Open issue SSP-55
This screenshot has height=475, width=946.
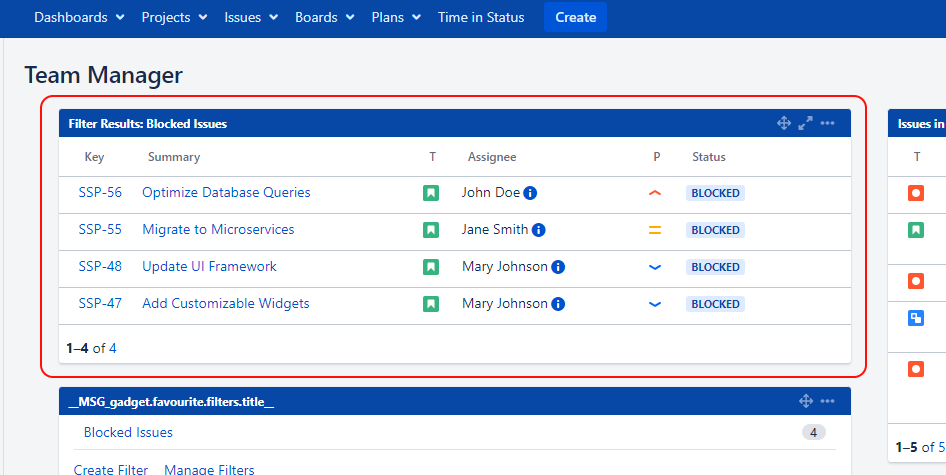pos(100,229)
